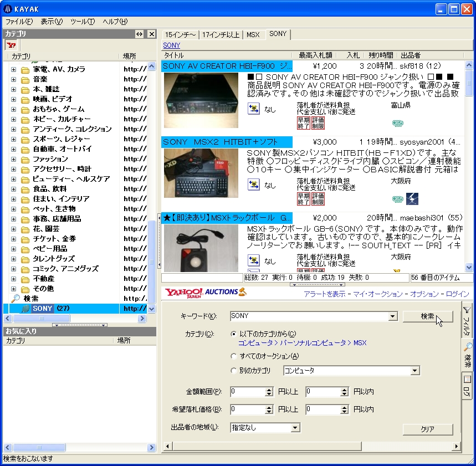Expand the 住まい、インテリア category
Image resolution: width=476 pixels, height=466 pixels.
[x=13, y=199]
